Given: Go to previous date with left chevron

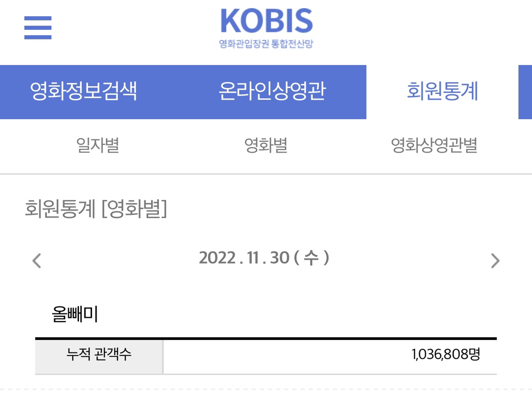Looking at the screenshot, I should [37, 261].
